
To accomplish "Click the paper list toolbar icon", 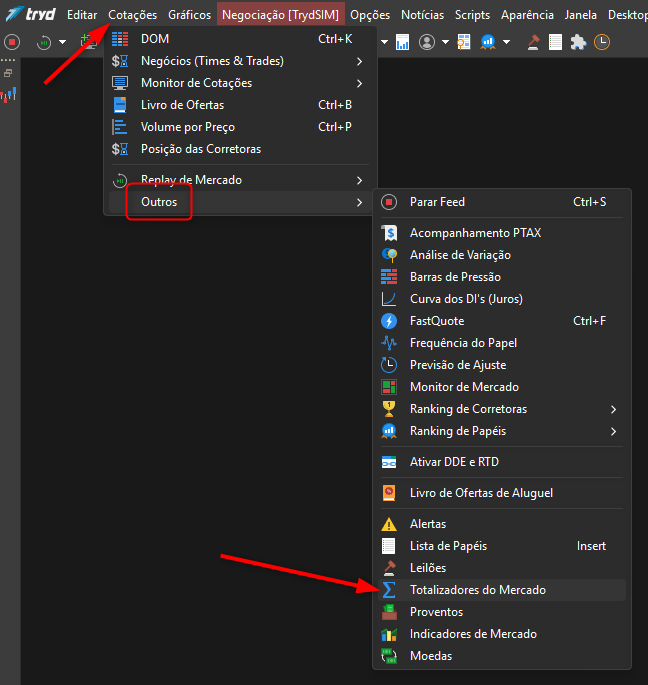I will 555,42.
